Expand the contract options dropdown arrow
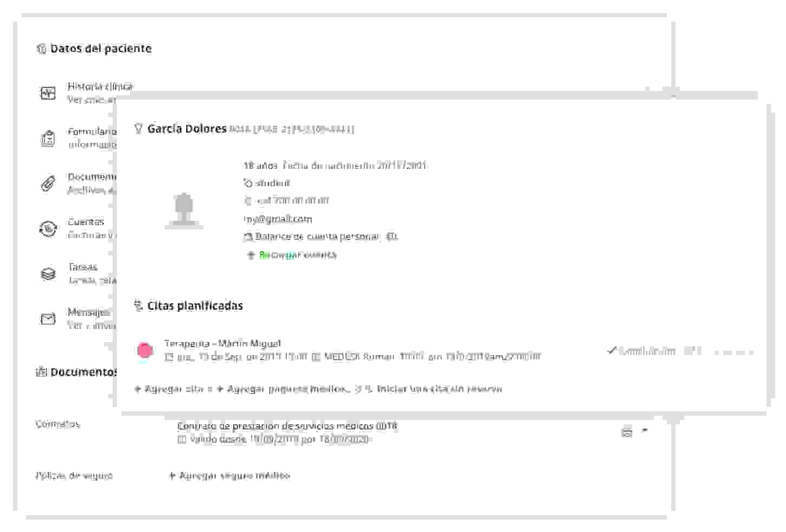 coord(644,431)
